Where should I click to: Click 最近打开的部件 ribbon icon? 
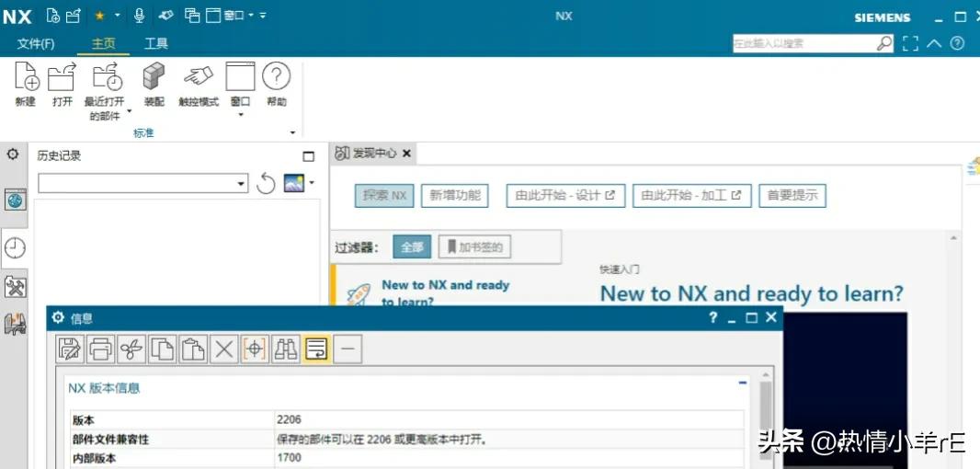tap(107, 76)
